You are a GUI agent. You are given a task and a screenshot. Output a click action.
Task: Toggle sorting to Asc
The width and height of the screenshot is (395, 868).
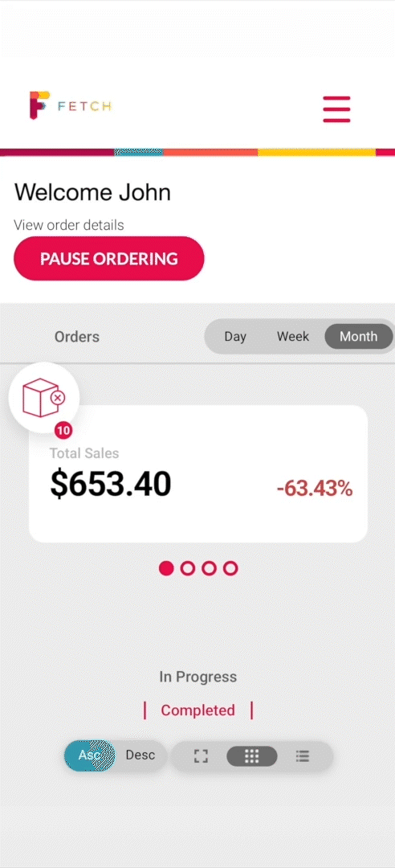(90, 755)
